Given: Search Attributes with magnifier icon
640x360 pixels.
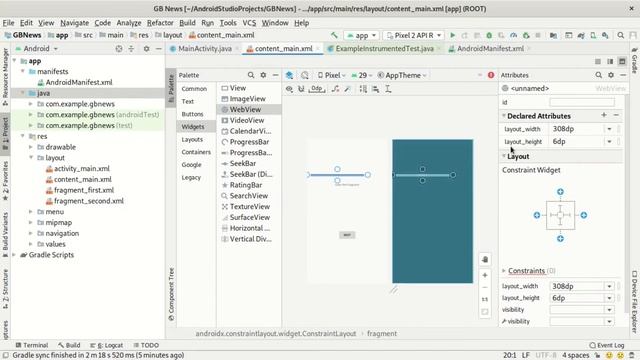Looking at the screenshot, I should [x=598, y=75].
